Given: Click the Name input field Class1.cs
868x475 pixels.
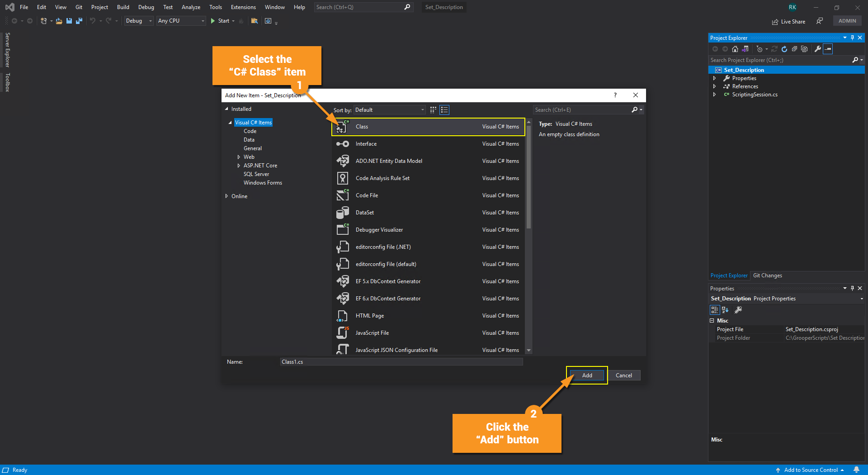Looking at the screenshot, I should point(401,362).
